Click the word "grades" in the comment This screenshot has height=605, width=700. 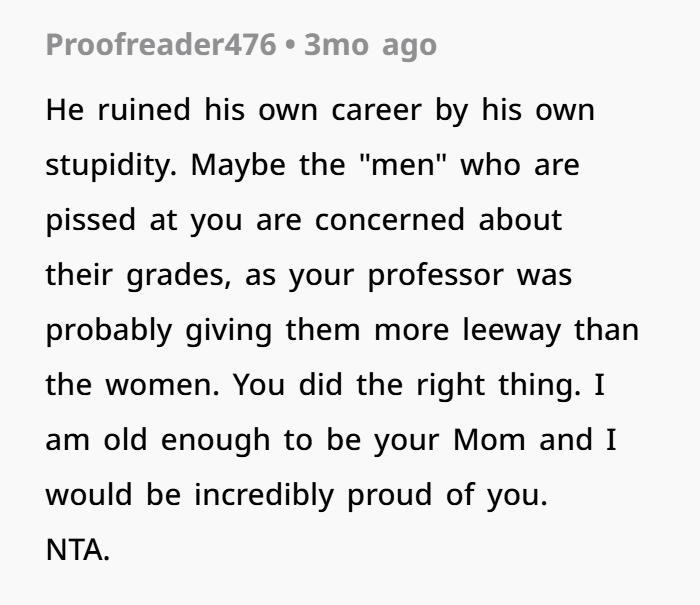[x=179, y=275]
